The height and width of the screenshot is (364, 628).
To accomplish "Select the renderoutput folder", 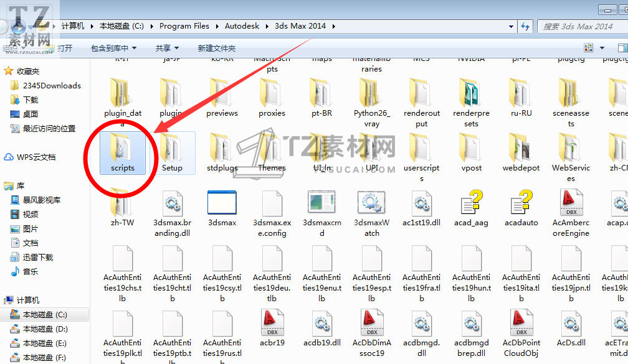I will click(x=421, y=103).
